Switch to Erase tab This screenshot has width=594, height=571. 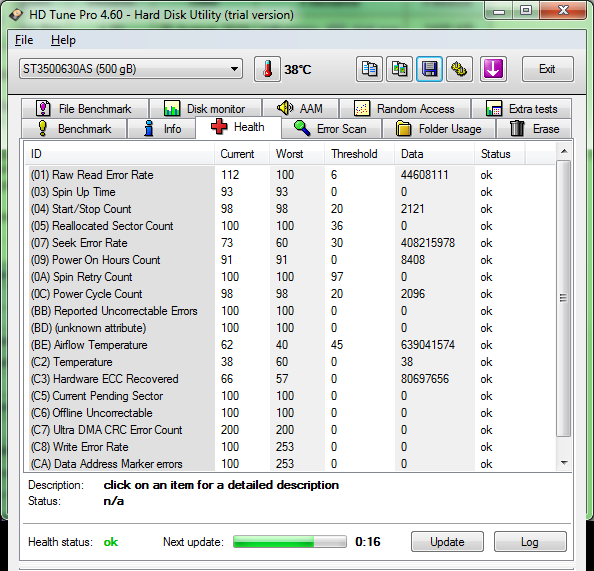(534, 128)
